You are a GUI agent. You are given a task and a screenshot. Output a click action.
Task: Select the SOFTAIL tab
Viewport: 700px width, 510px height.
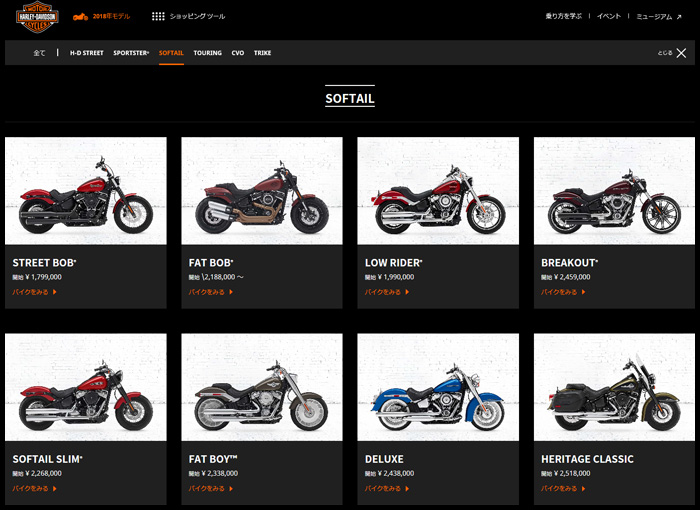(171, 53)
